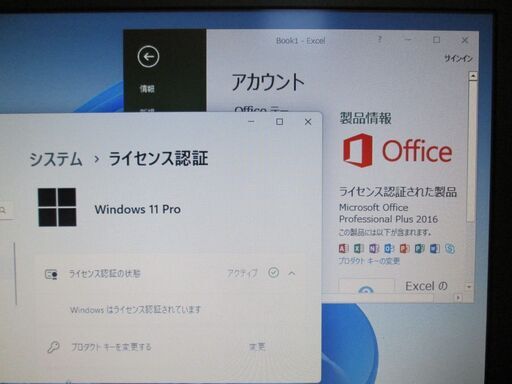Click 変更 button for product key
512x384 pixels.
[x=257, y=347]
